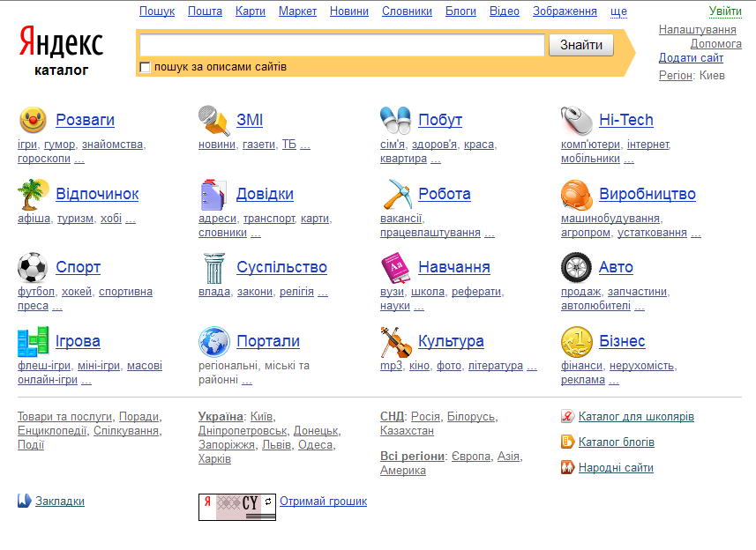This screenshot has width=756, height=550.
Task: Click the Отримай грошик link
Action: click(323, 502)
